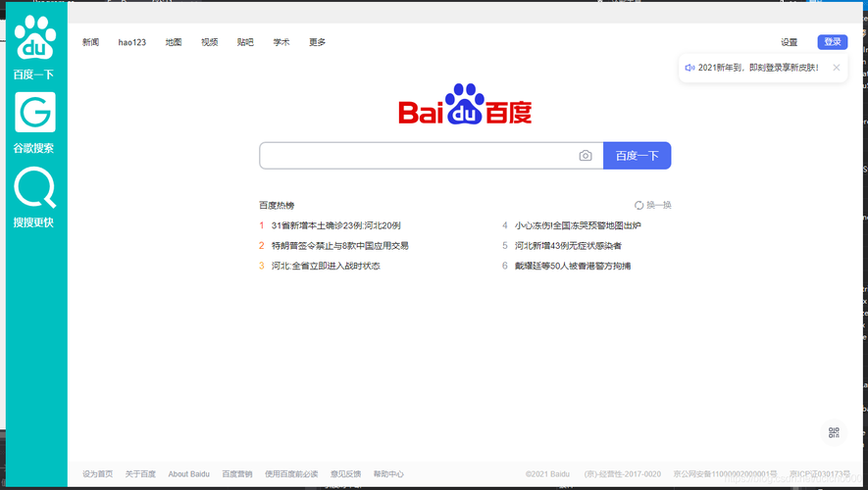The image size is (868, 490).
Task: Click the 百度一下 search button
Action: 638,156
